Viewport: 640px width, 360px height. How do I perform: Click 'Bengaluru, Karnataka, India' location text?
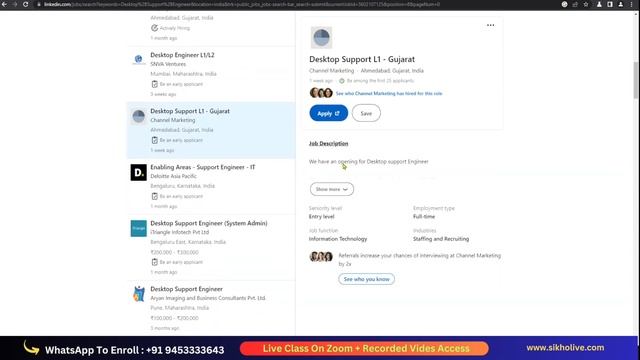point(182,186)
